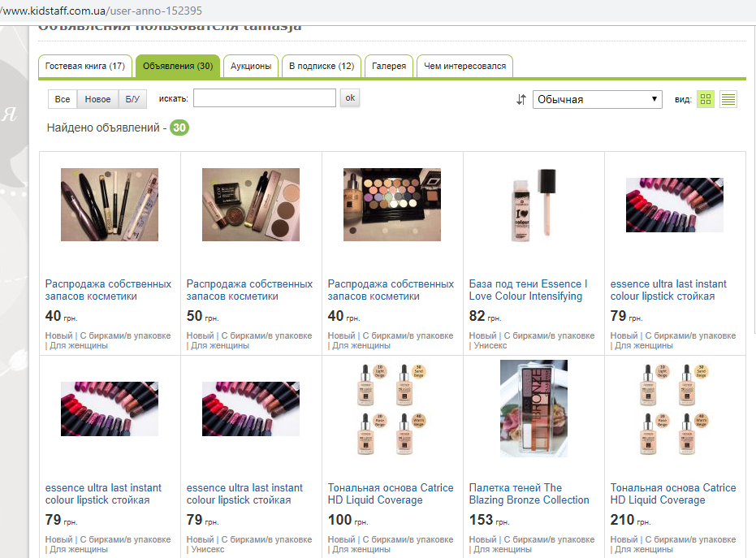Open the Essence I Love Colour base photo
This screenshot has height=558, width=756.
(534, 205)
